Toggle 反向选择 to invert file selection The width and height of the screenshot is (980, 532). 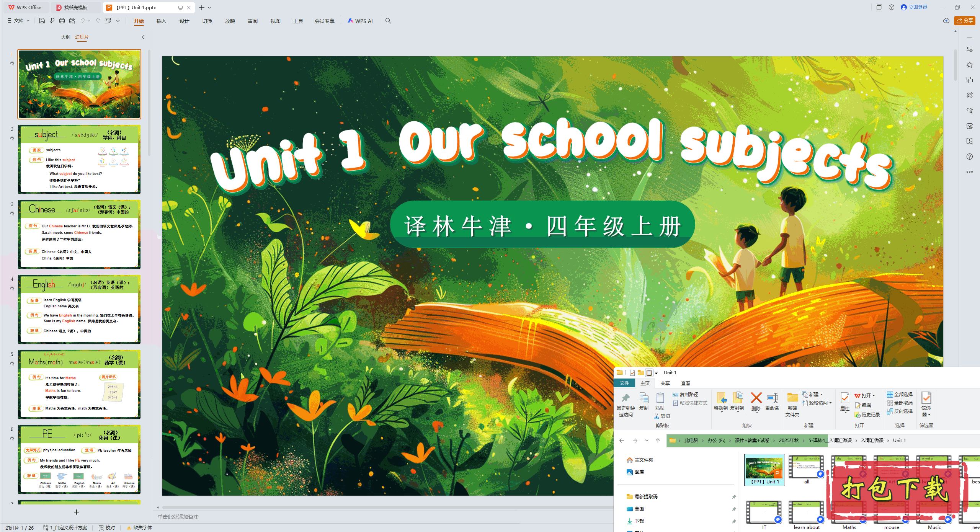pos(900,411)
